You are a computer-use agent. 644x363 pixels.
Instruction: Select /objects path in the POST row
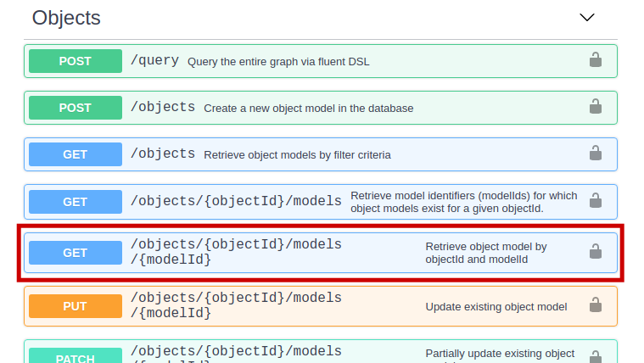pyautogui.click(x=163, y=107)
